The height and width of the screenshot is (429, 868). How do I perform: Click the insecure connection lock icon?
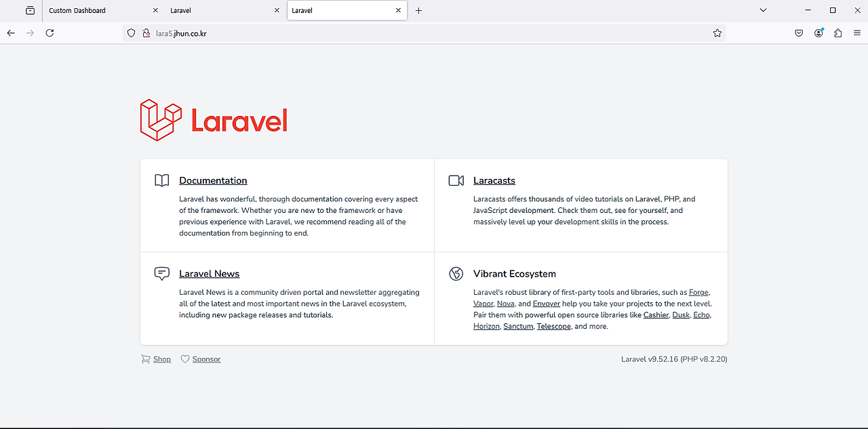pos(145,33)
